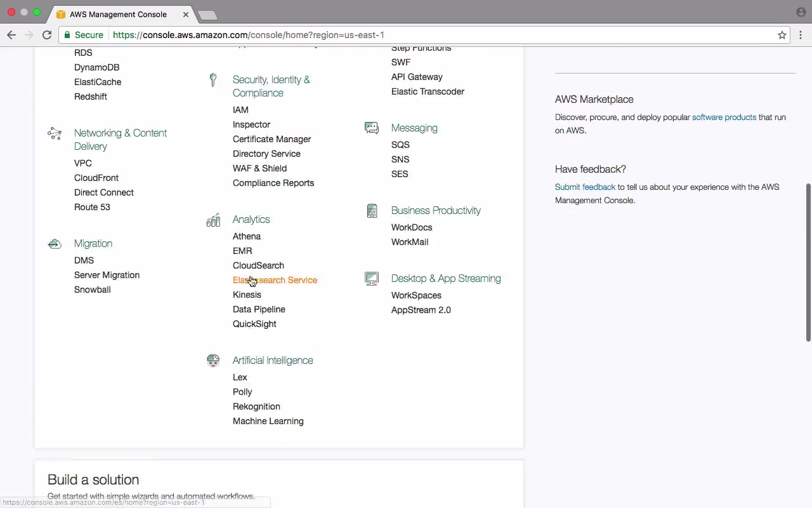Click the Submit feedback link
Image resolution: width=812 pixels, height=508 pixels.
pyautogui.click(x=585, y=187)
